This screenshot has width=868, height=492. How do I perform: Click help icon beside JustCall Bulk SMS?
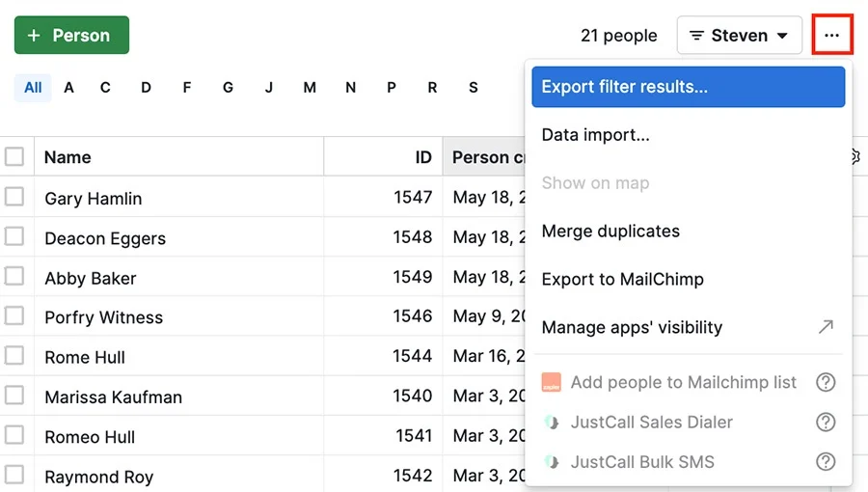click(826, 462)
